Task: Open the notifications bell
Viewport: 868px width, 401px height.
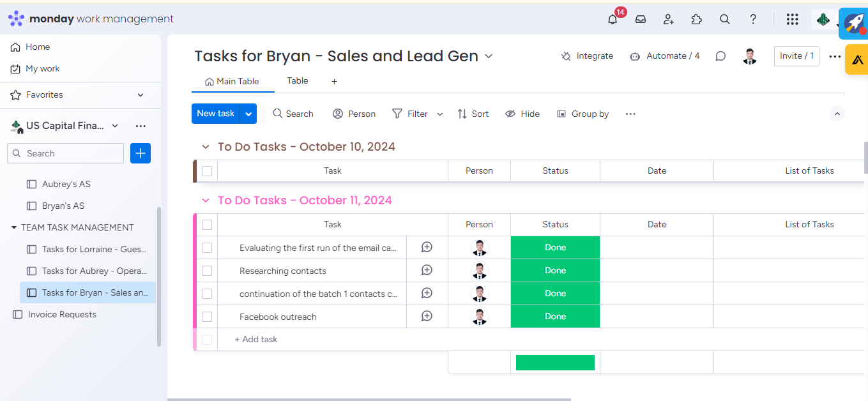Action: 613,19
